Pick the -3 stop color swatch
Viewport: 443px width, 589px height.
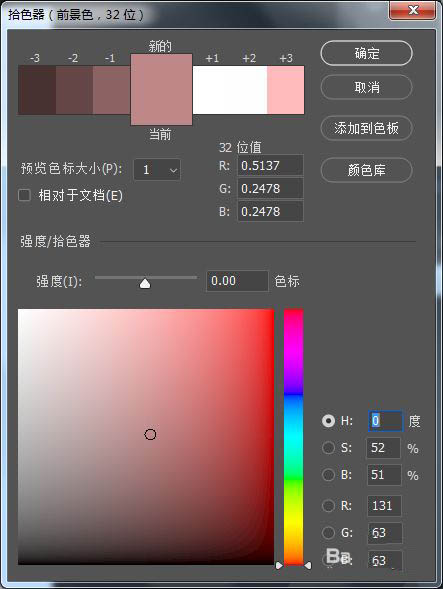click(37, 90)
